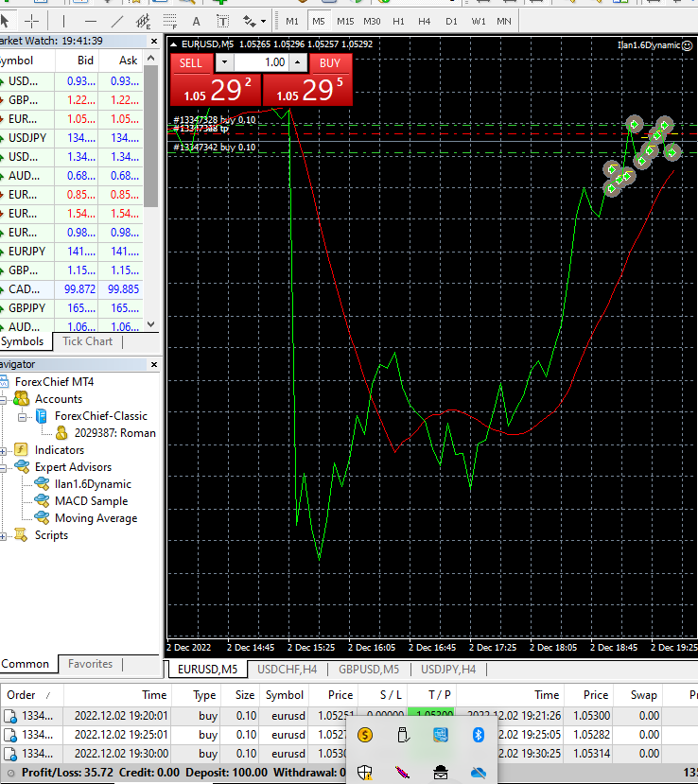698x784 pixels.
Task: Select the crosshair tool in toolbar
Action: pyautogui.click(x=31, y=21)
